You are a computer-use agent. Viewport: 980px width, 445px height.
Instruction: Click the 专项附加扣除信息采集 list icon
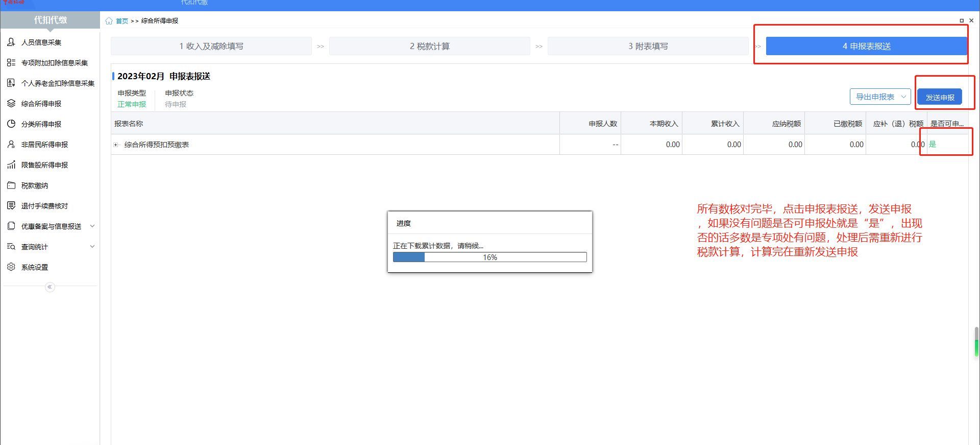(11, 62)
